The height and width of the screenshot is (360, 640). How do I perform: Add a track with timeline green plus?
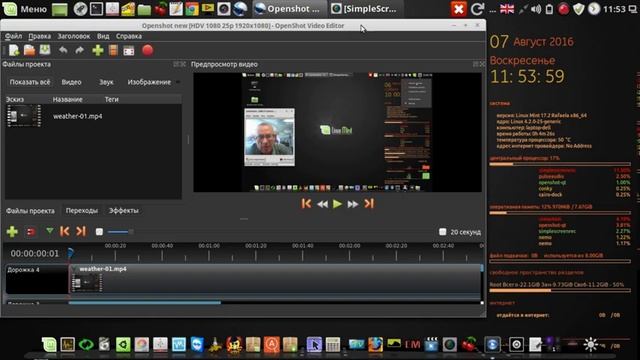click(12, 231)
